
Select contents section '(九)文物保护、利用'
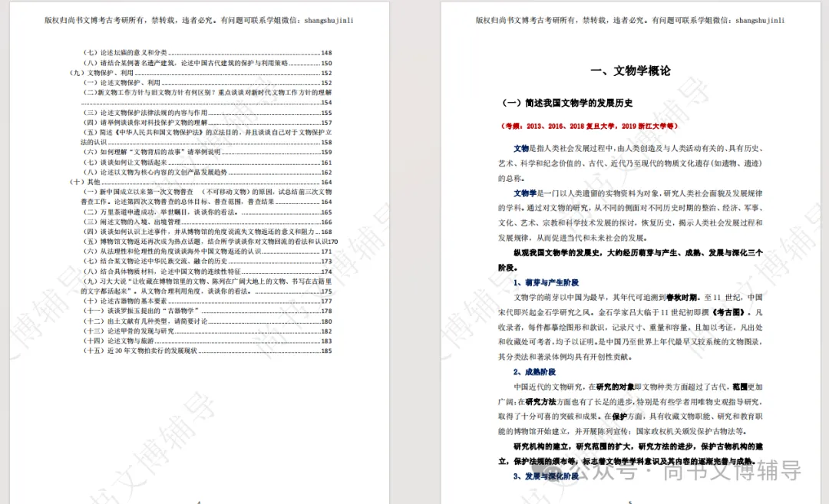click(x=200, y=73)
